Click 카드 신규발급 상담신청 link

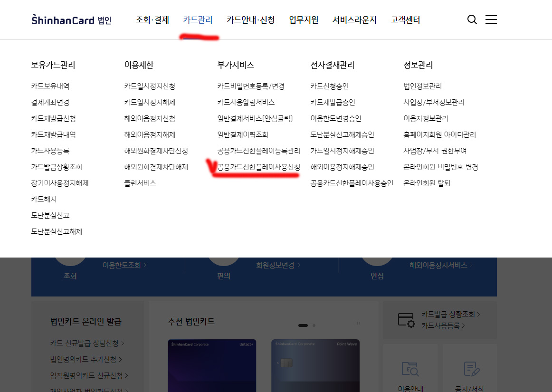point(87,343)
